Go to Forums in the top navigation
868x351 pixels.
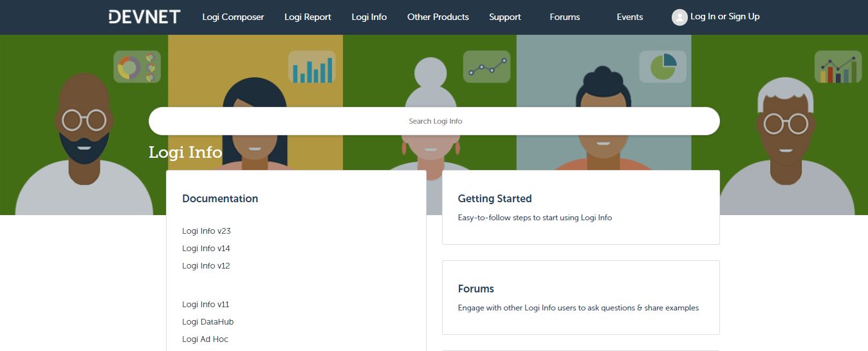[565, 17]
